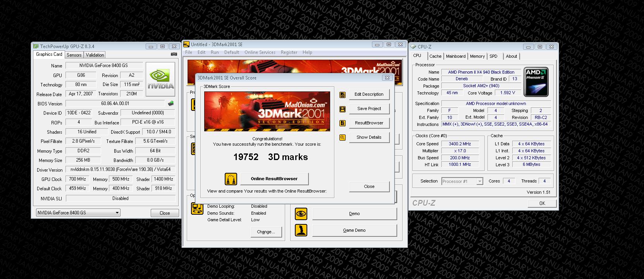Click the Change... button in 3DMark options

[x=266, y=232]
